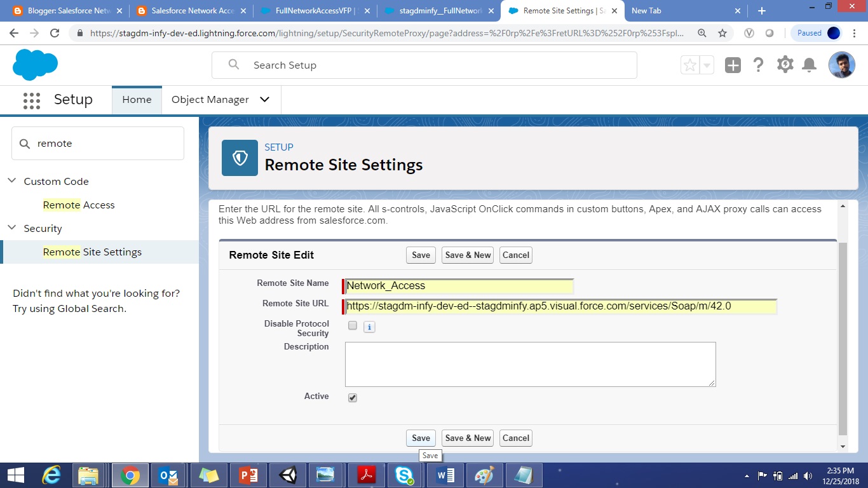Screen dimensions: 868x488
Task: Open the Remote Access settings link
Action: pos(78,205)
